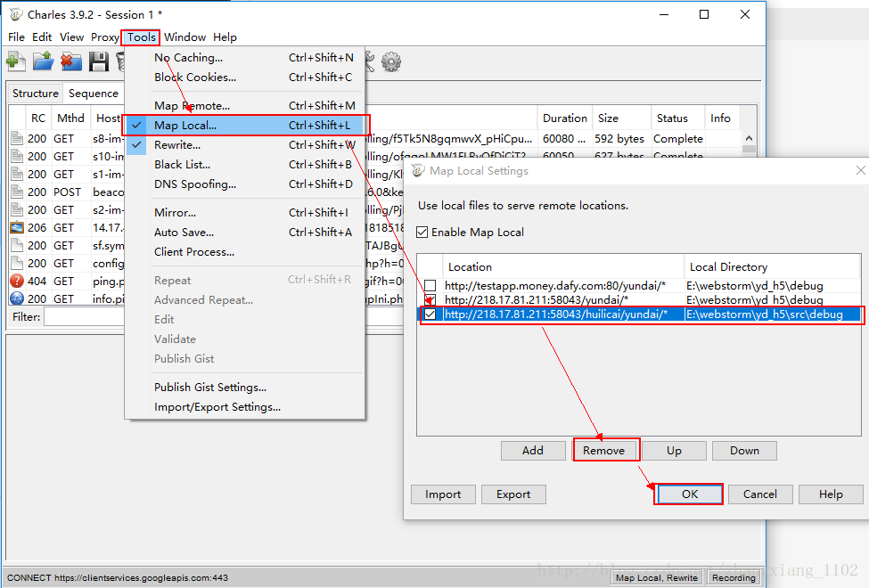Viewport: 869px width, 588px height.
Task: Switch to the Sequence tab
Action: tap(93, 94)
